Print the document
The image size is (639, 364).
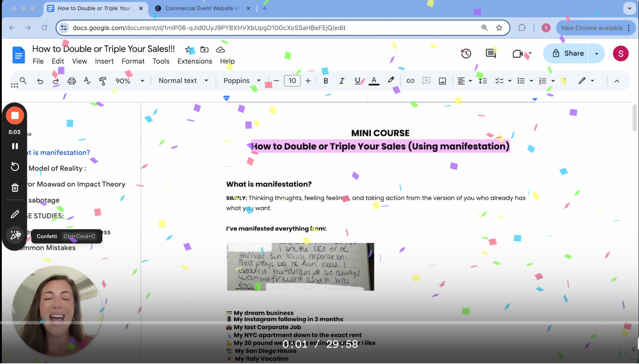[72, 81]
